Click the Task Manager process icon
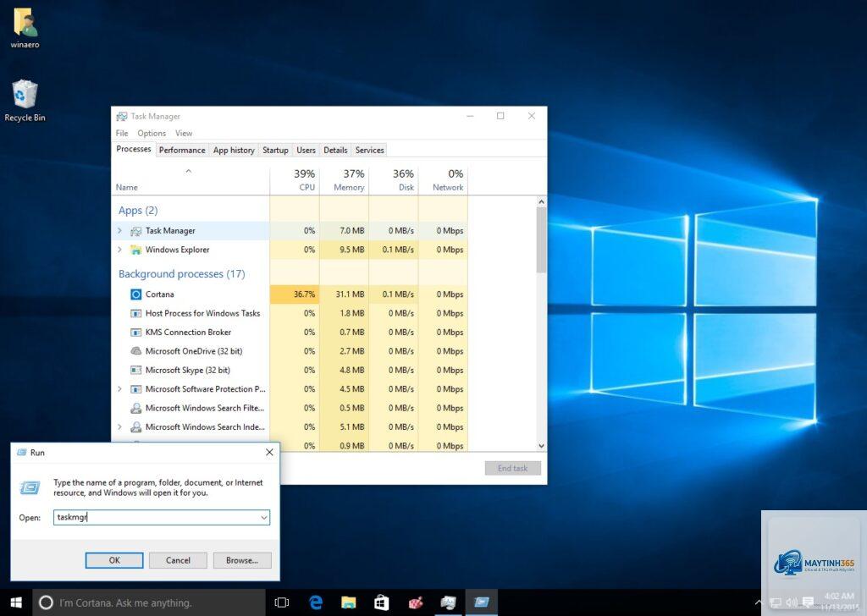867x616 pixels. [135, 231]
